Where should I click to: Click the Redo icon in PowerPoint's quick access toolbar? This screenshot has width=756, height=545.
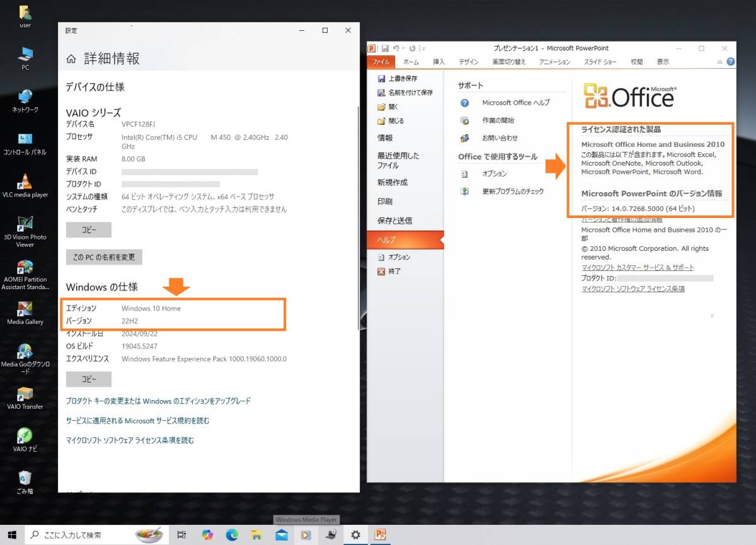coord(412,48)
